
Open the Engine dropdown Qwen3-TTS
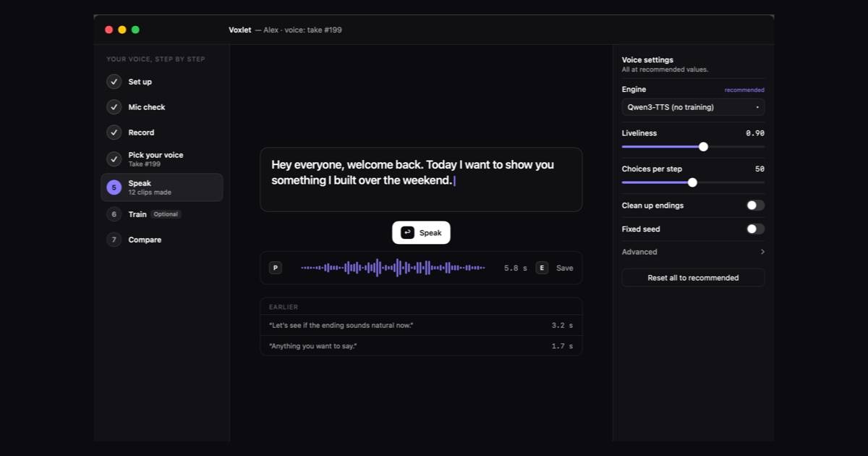tap(693, 107)
